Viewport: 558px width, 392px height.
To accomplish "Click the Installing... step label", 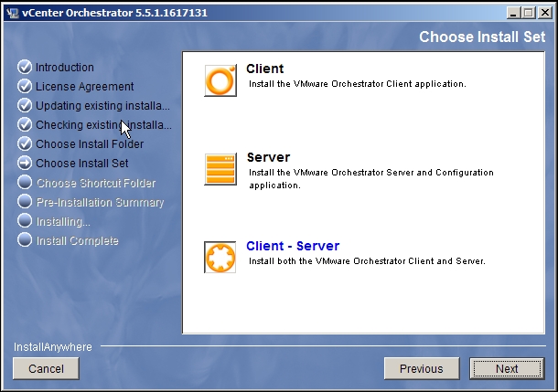I will tap(62, 221).
